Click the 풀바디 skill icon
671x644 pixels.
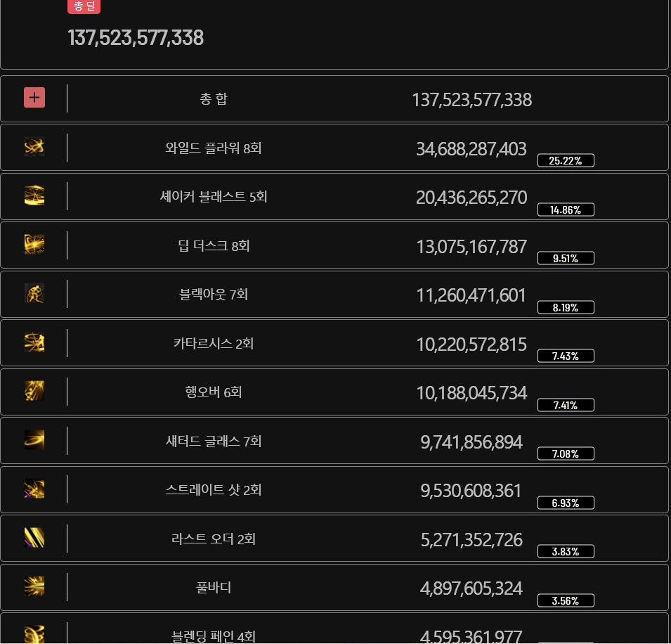34,586
